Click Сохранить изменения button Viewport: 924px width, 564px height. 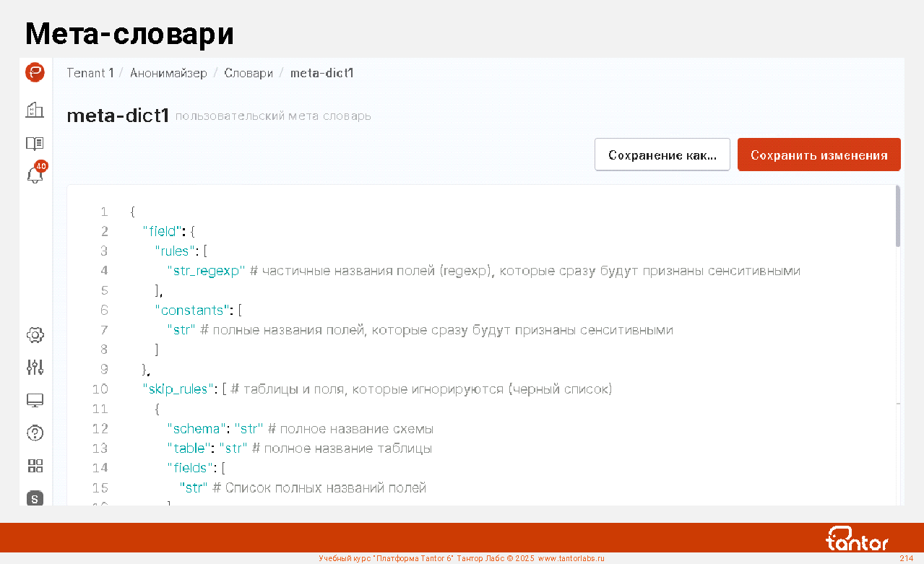pos(819,155)
